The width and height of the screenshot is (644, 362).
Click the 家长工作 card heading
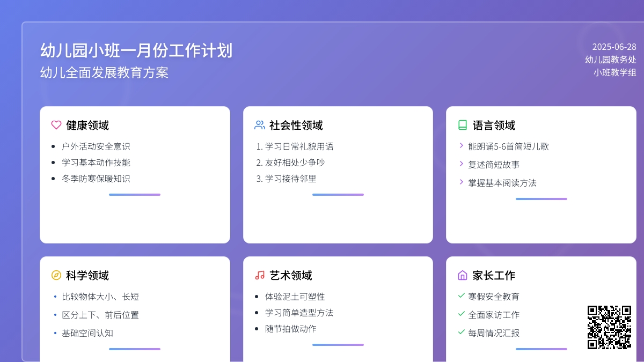494,276
